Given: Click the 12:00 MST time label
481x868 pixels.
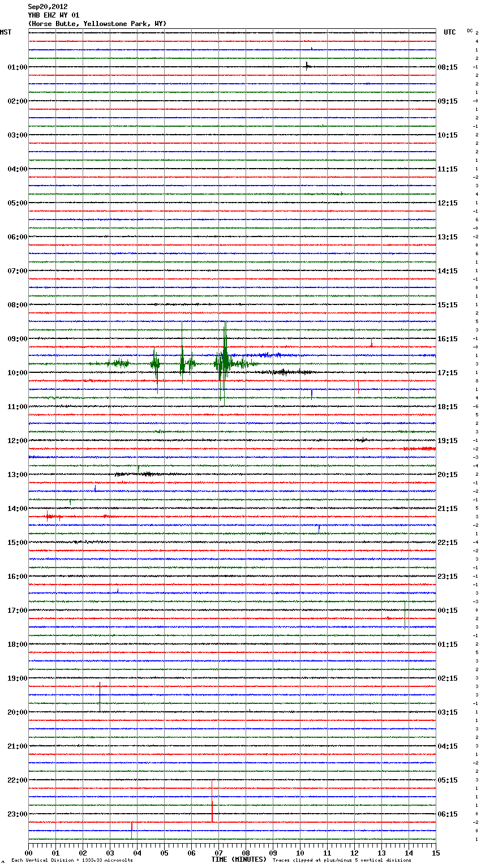Looking at the screenshot, I should coord(18,441).
